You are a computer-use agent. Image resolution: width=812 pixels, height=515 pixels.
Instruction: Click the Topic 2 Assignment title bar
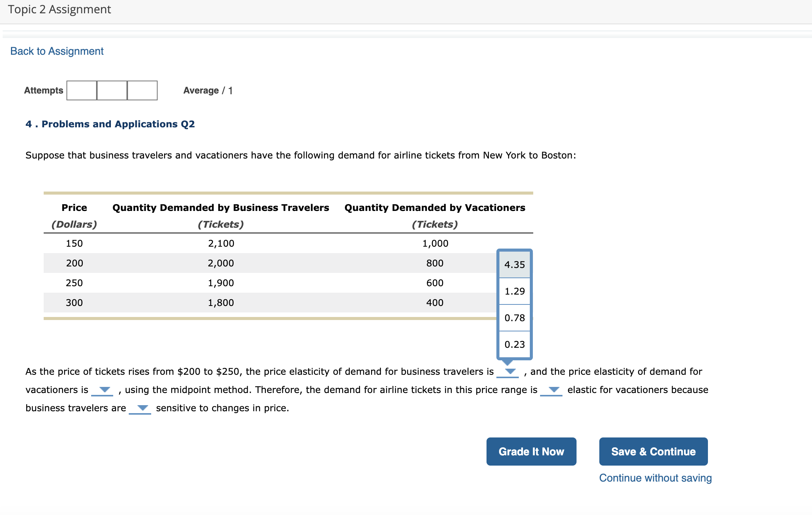coord(59,9)
